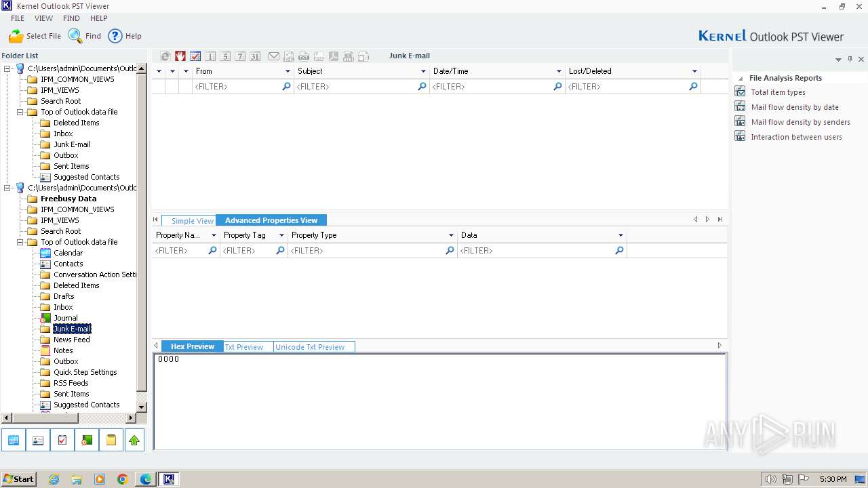
Task: Select the 1-day view icon
Action: click(210, 56)
